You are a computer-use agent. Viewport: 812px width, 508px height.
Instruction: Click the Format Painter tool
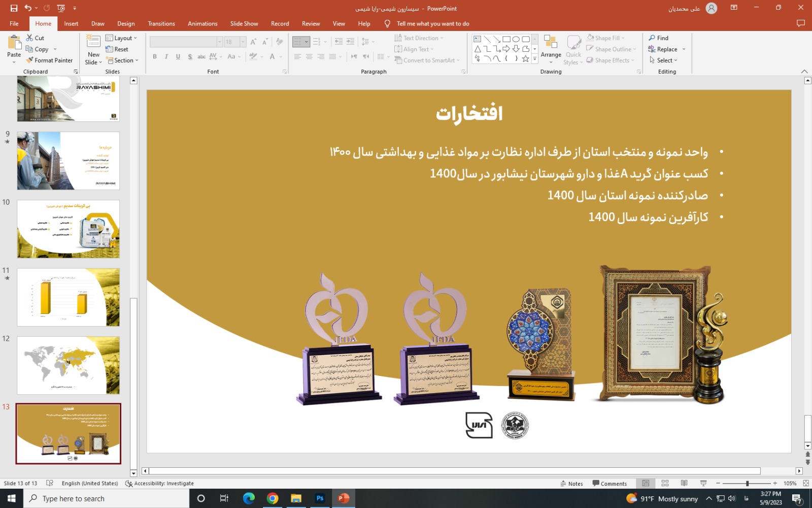(x=50, y=60)
